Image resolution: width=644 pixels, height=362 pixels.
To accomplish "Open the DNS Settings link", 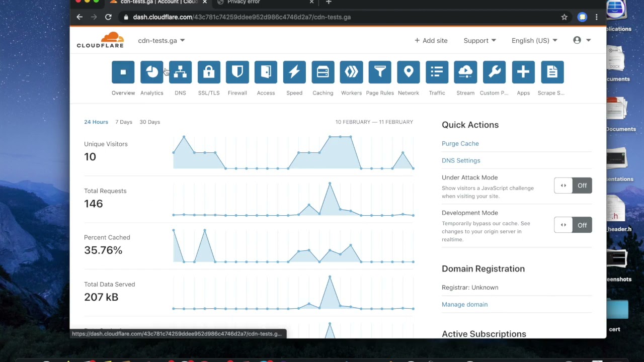I will 461,160.
